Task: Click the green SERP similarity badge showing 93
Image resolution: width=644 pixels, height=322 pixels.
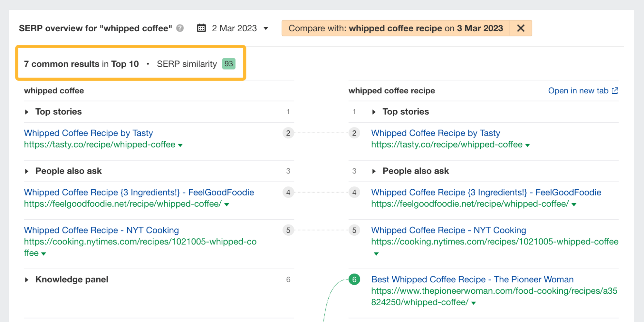Action: coord(229,63)
